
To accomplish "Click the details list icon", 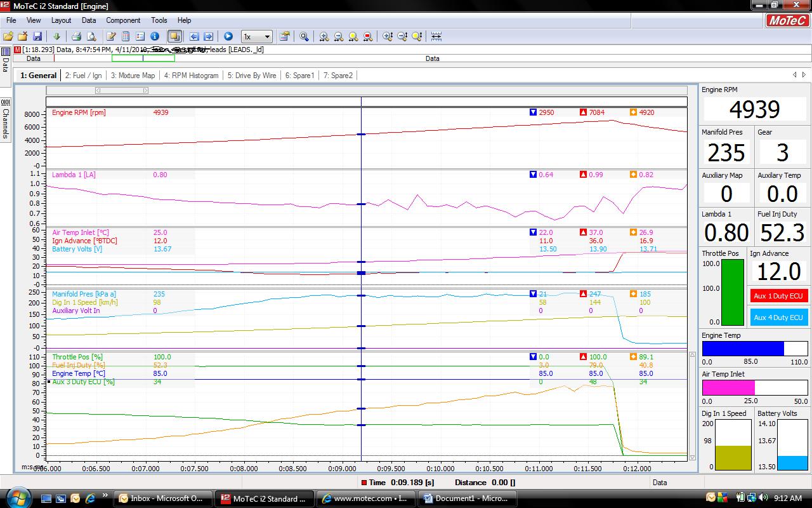I will pos(140,37).
